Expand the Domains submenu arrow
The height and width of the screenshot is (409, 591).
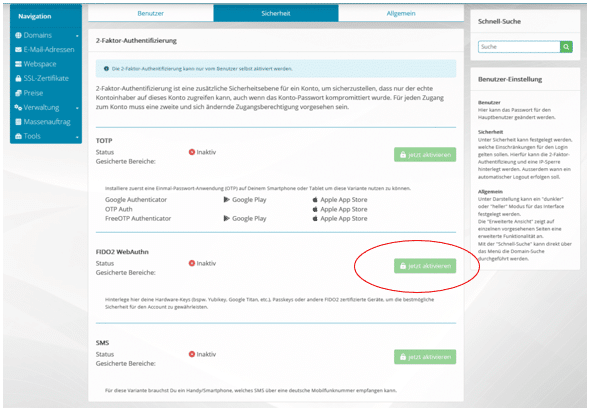tap(77, 36)
